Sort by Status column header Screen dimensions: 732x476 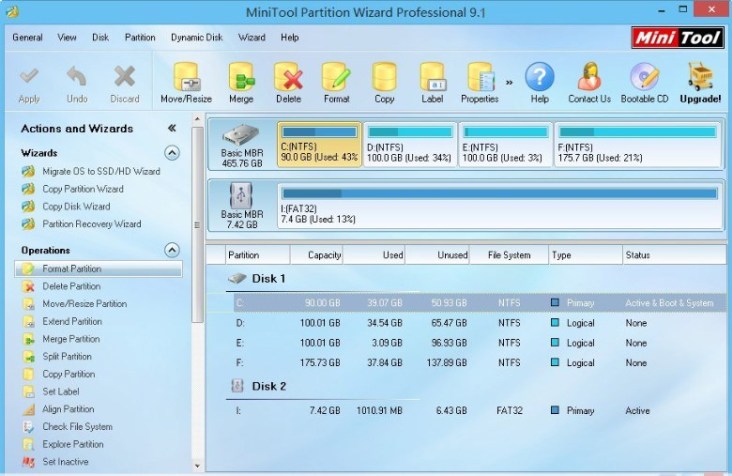(x=674, y=255)
